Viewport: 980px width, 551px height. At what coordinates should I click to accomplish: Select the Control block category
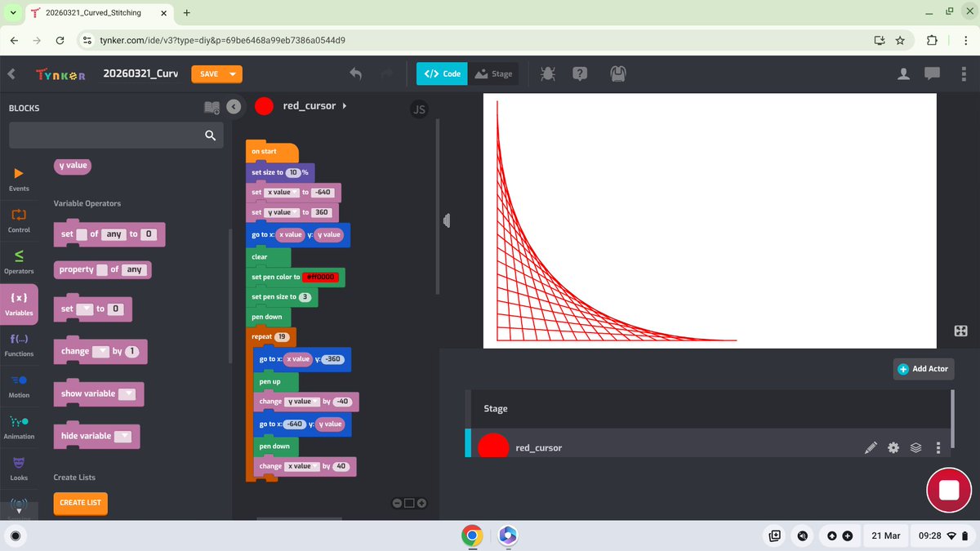pyautogui.click(x=19, y=220)
